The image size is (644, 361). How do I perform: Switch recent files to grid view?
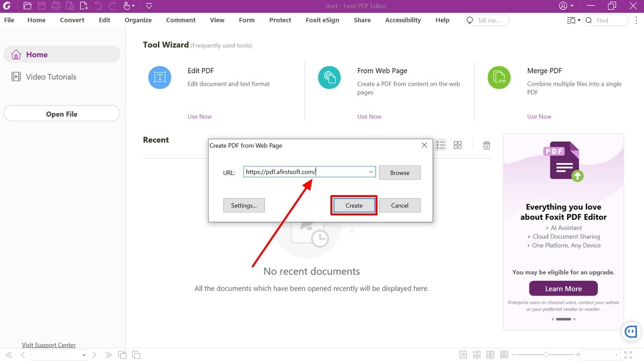pos(458,145)
